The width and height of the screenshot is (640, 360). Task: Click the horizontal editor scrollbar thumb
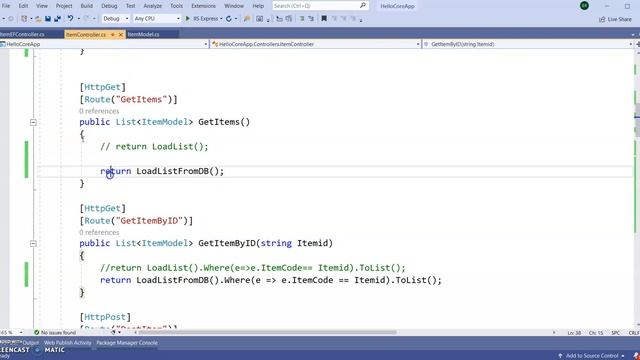click(x=267, y=333)
